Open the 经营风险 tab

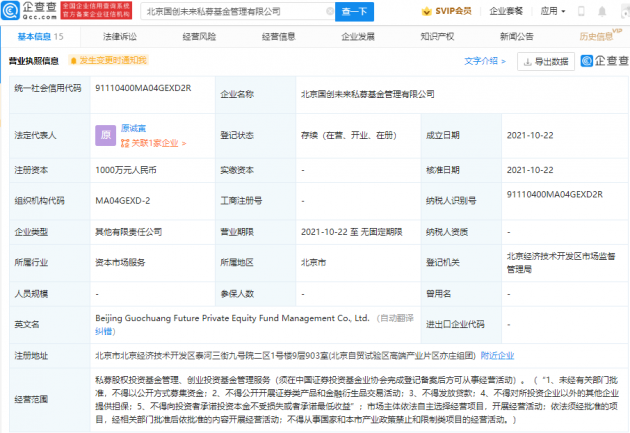pyautogui.click(x=199, y=36)
